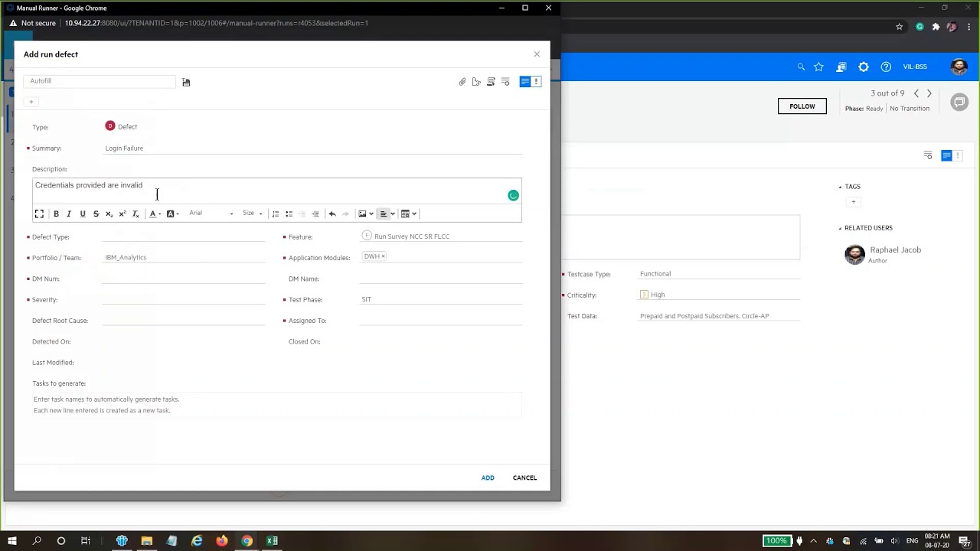Click the user avatar in blue header

click(959, 67)
